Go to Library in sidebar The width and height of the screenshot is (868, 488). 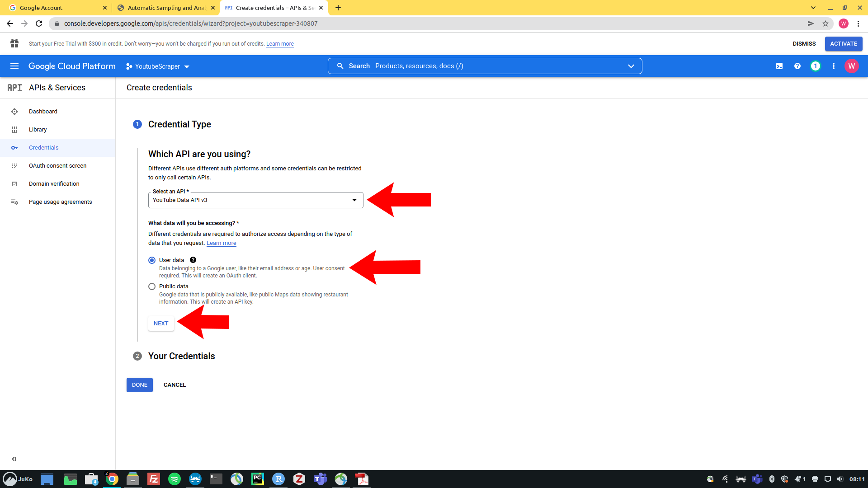click(38, 130)
